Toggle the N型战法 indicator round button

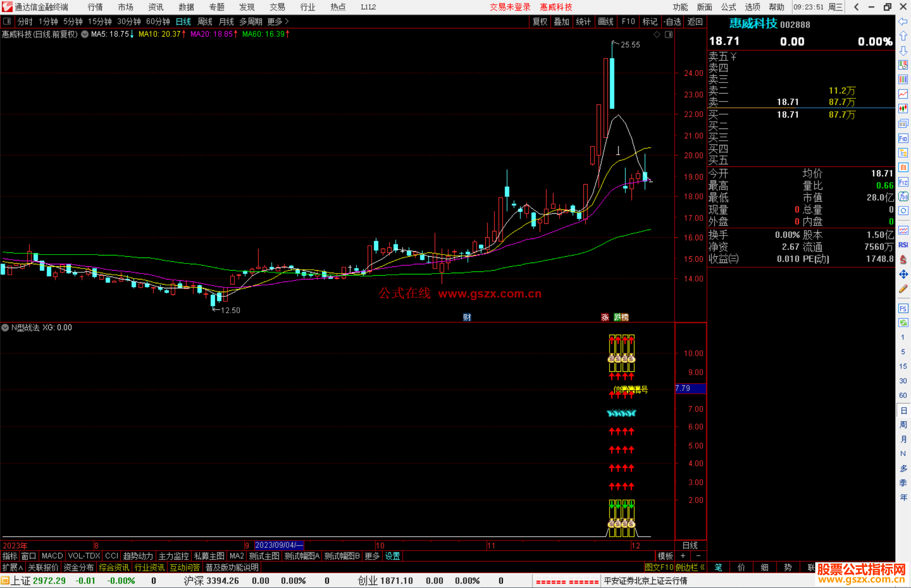pos(5,328)
